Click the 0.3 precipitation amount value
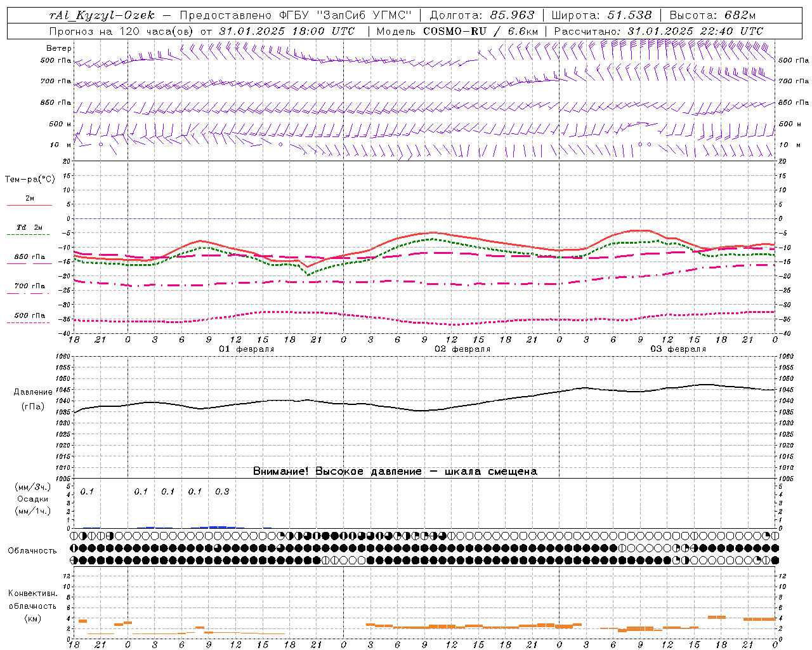 (222, 491)
